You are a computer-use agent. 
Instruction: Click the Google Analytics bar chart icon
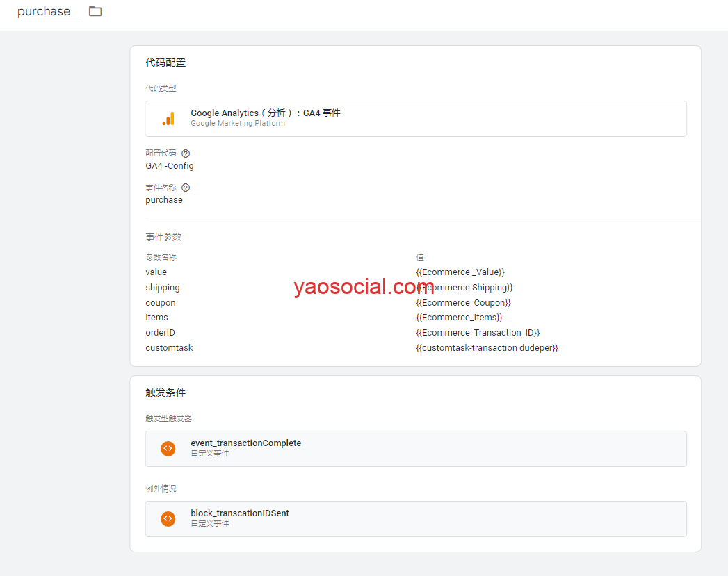click(168, 119)
